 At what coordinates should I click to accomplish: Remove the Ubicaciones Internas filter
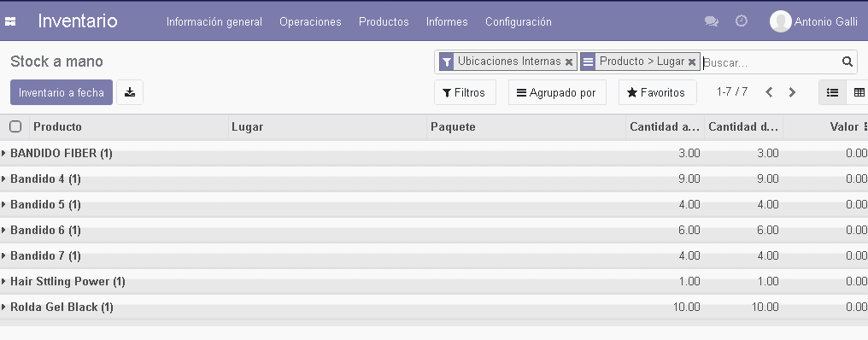click(568, 62)
